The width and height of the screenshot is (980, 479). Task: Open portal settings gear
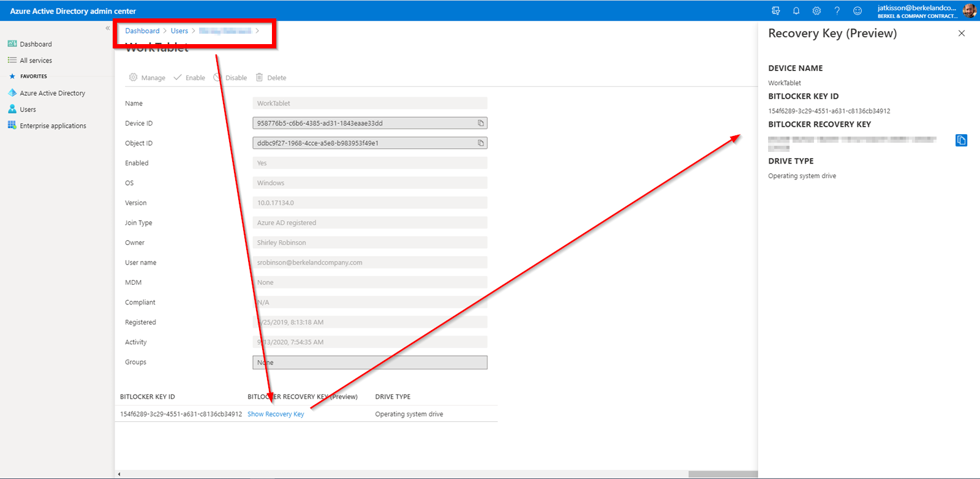(x=816, y=10)
